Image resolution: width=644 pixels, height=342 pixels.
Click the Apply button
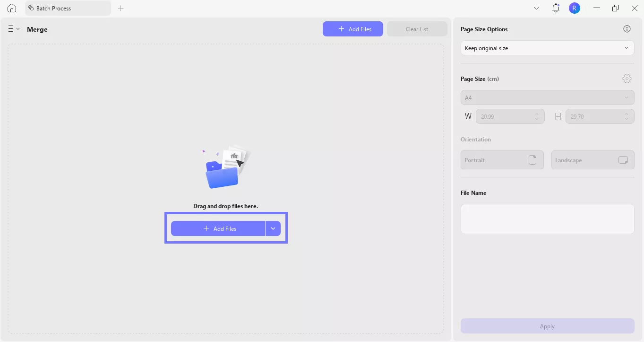point(547,326)
